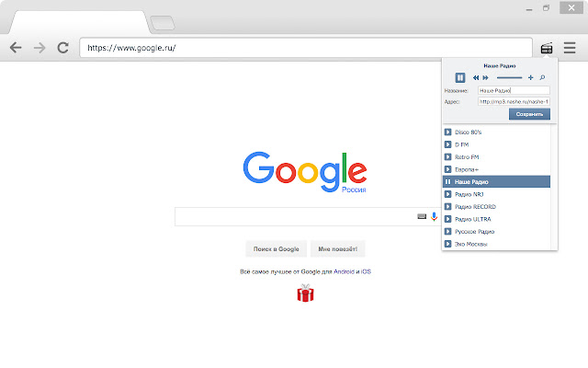
Task: Play the Retro FM station icon
Action: [447, 157]
